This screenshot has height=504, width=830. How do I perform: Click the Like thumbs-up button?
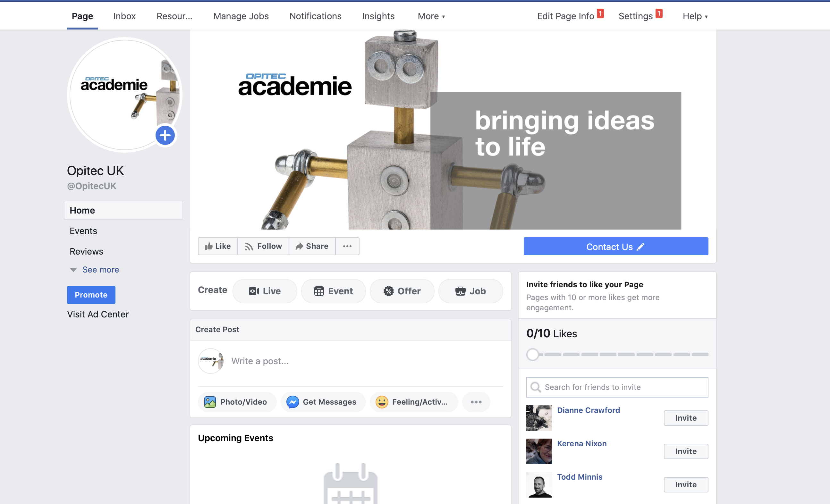coord(218,246)
